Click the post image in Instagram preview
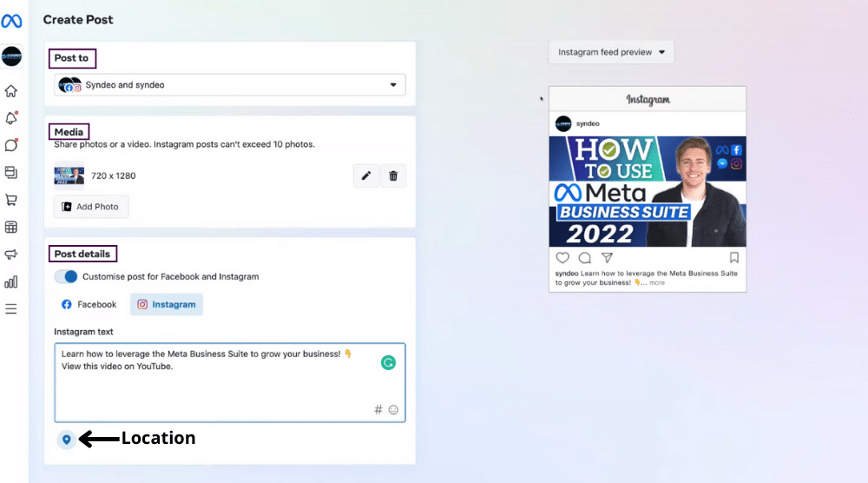The width and height of the screenshot is (868, 483). [x=648, y=191]
